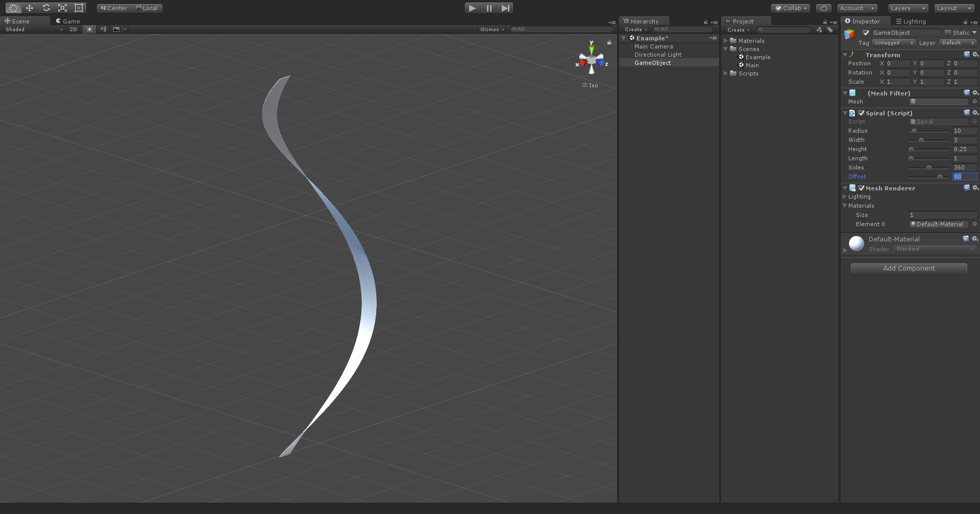Disable the Mesh Renderer checkbox
This screenshot has width=980, height=514.
(862, 188)
